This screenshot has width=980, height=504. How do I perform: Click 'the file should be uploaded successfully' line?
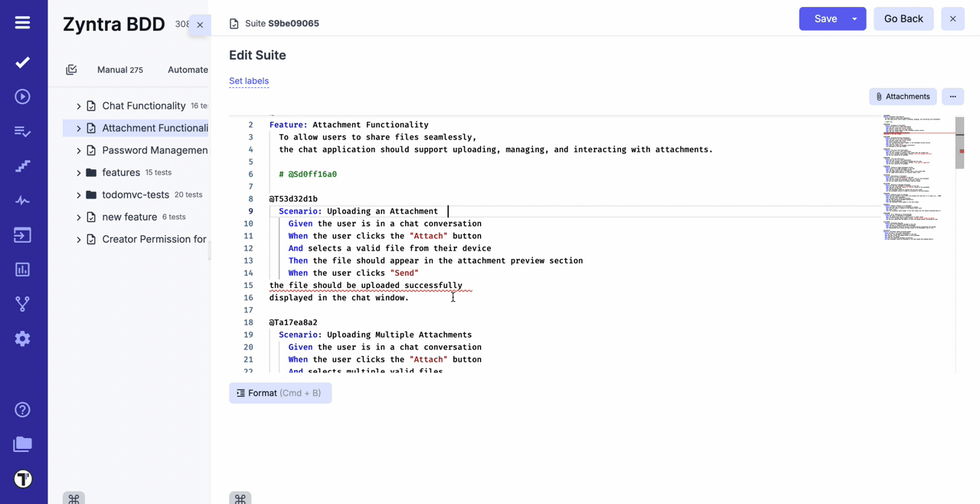(x=366, y=286)
